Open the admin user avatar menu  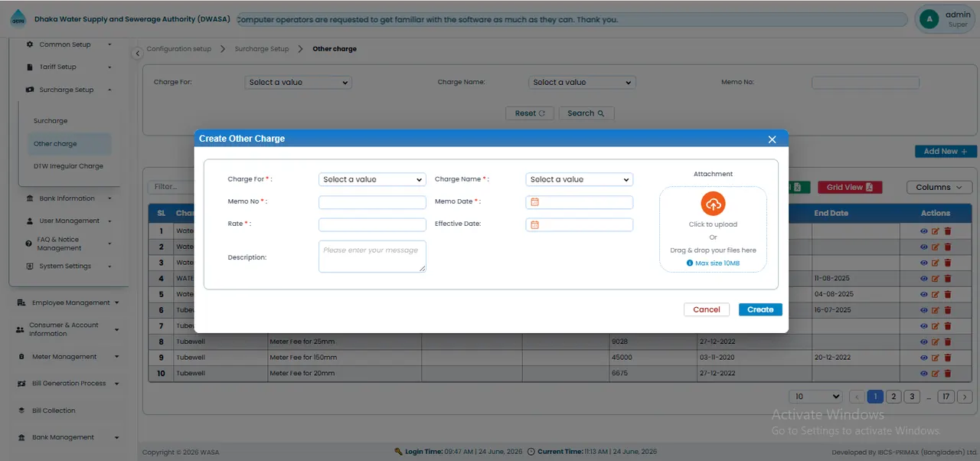pyautogui.click(x=929, y=19)
